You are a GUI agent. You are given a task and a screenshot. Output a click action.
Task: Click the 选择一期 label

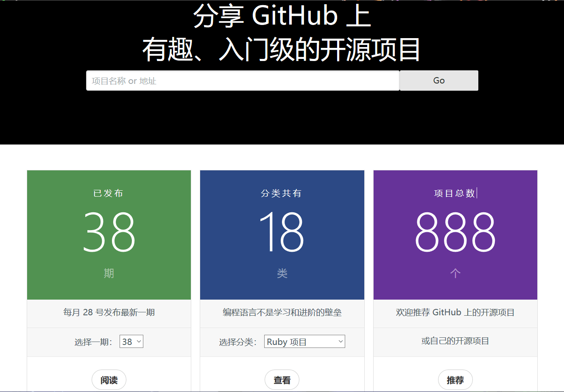(93, 342)
